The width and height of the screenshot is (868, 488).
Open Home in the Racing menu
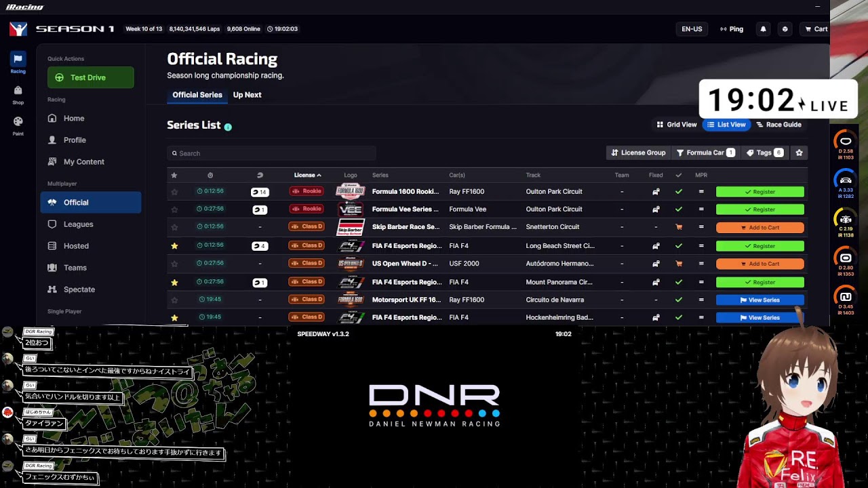[x=91, y=119]
